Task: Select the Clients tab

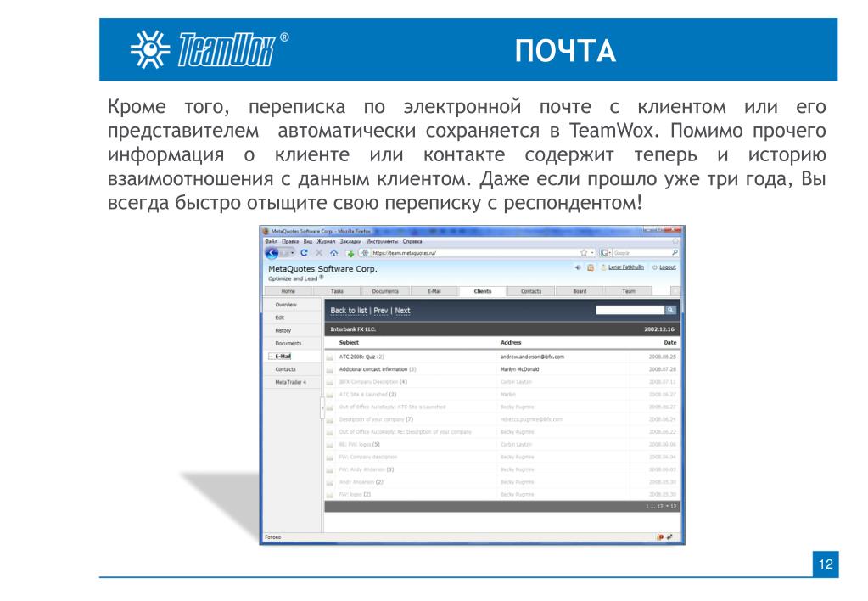Action: coord(483,291)
